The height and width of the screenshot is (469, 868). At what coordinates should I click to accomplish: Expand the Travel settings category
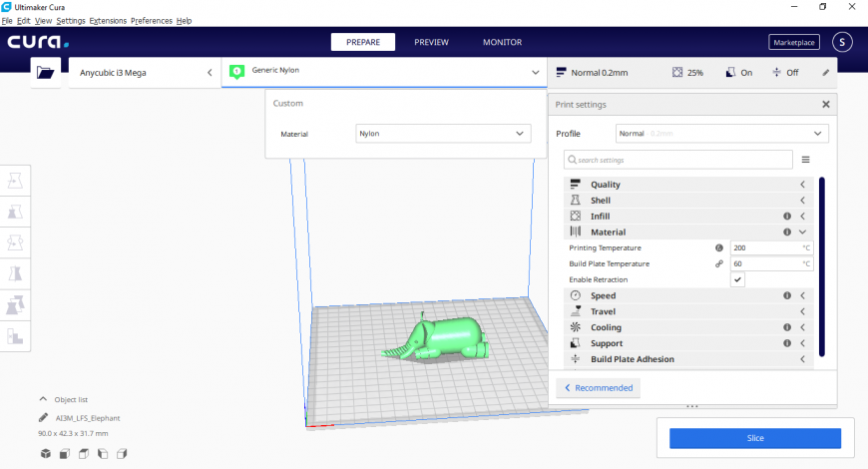pyautogui.click(x=688, y=311)
